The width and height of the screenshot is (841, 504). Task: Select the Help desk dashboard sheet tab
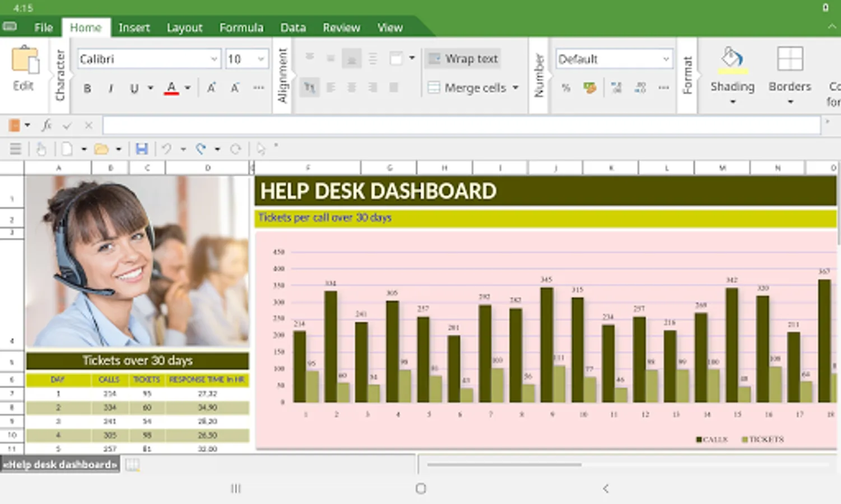(x=60, y=464)
